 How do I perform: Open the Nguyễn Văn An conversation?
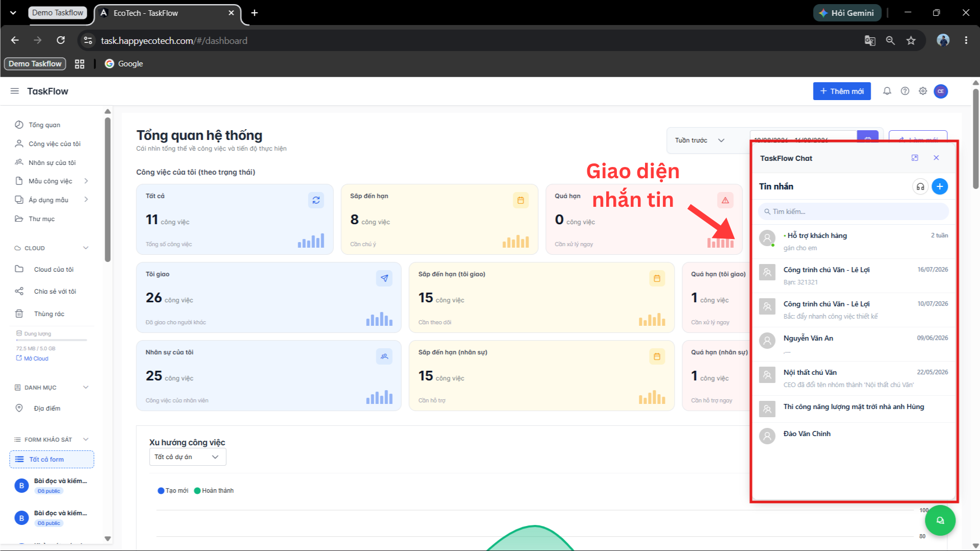point(853,344)
